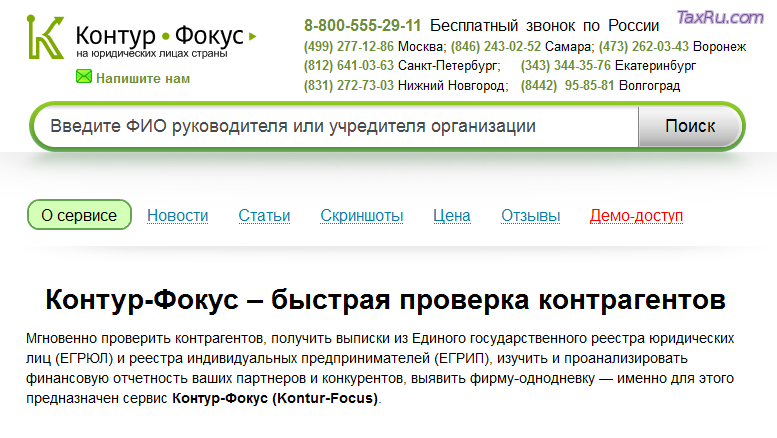Click the city name Екатеринбург
Viewport: 777px width, 438px height.
655,66
